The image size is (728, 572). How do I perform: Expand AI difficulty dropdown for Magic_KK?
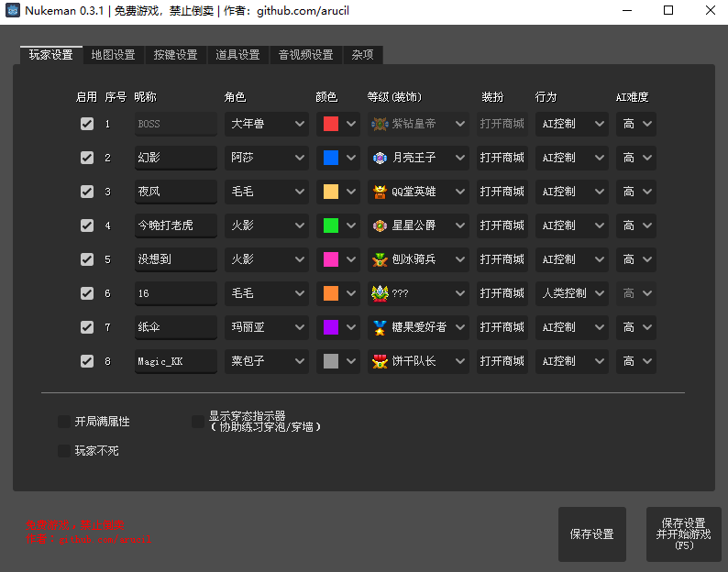pyautogui.click(x=636, y=361)
